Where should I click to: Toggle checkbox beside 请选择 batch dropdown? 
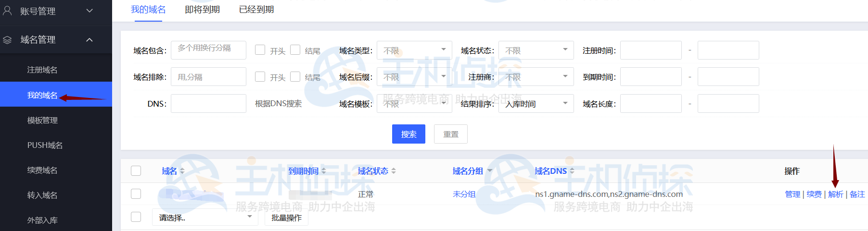coord(136,217)
